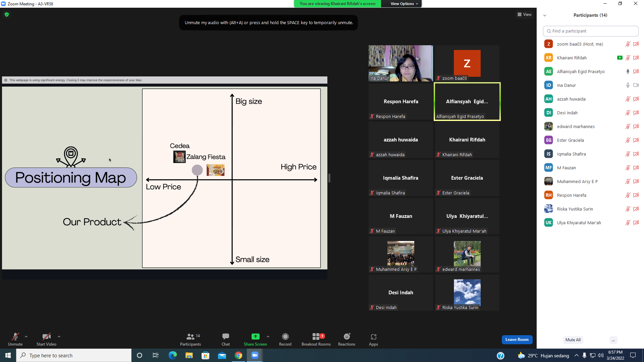Click video-off icon for Ulya Khiyaratul Mar'ah
The width and height of the screenshot is (644, 362).
pyautogui.click(x=636, y=223)
